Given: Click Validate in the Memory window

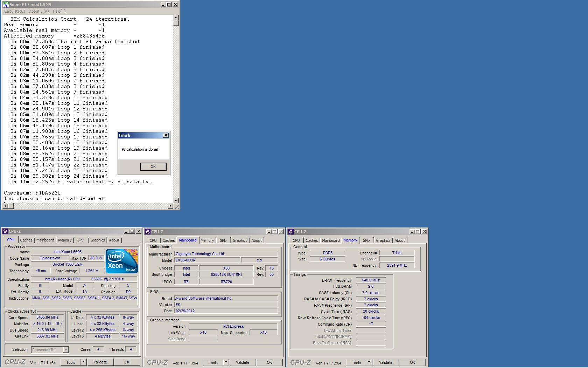Looking at the screenshot, I should pyautogui.click(x=386, y=362).
